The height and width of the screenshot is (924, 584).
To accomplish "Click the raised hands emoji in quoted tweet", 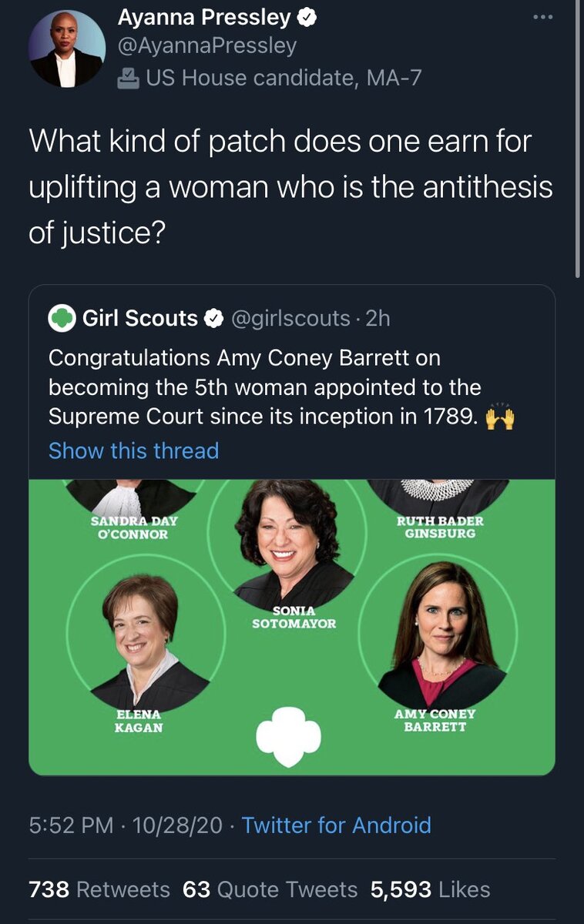I will point(501,417).
